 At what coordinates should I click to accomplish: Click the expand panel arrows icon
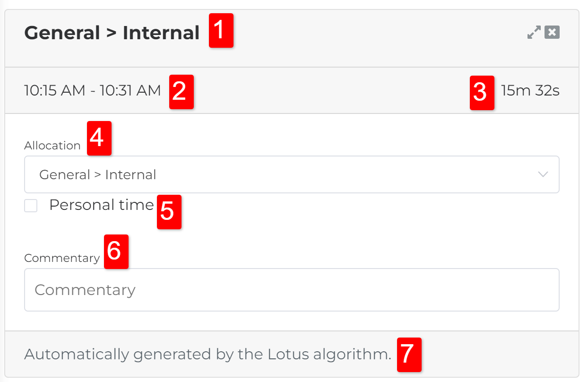coord(534,33)
